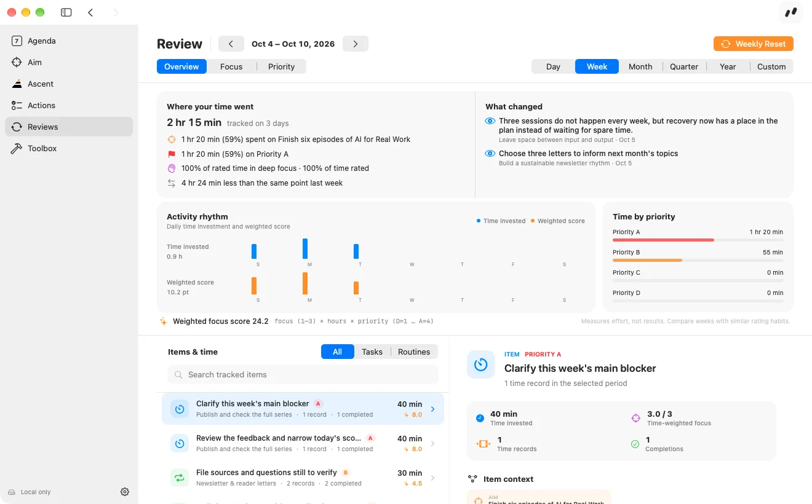Expand Review the feedback row chevron
This screenshot has height=504, width=812.
tap(432, 443)
